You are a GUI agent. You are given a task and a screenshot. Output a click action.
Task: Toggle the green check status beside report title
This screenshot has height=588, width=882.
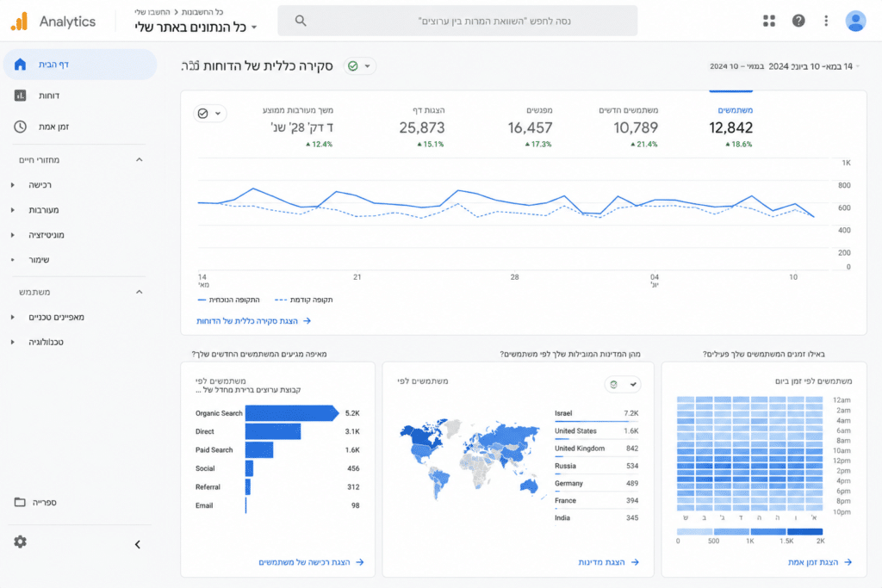[359, 66]
